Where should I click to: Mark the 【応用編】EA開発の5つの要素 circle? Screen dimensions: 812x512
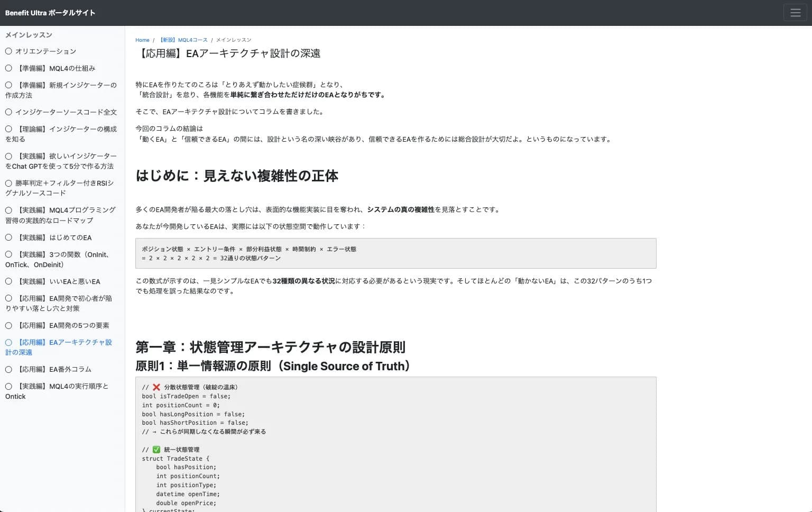point(8,325)
